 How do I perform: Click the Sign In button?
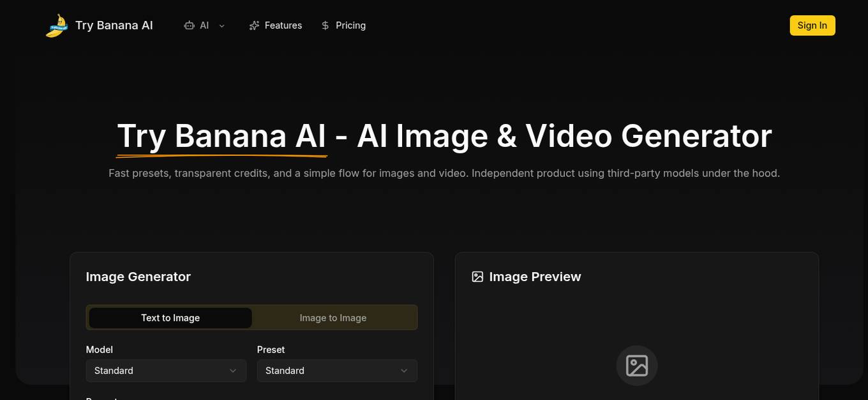click(x=812, y=26)
